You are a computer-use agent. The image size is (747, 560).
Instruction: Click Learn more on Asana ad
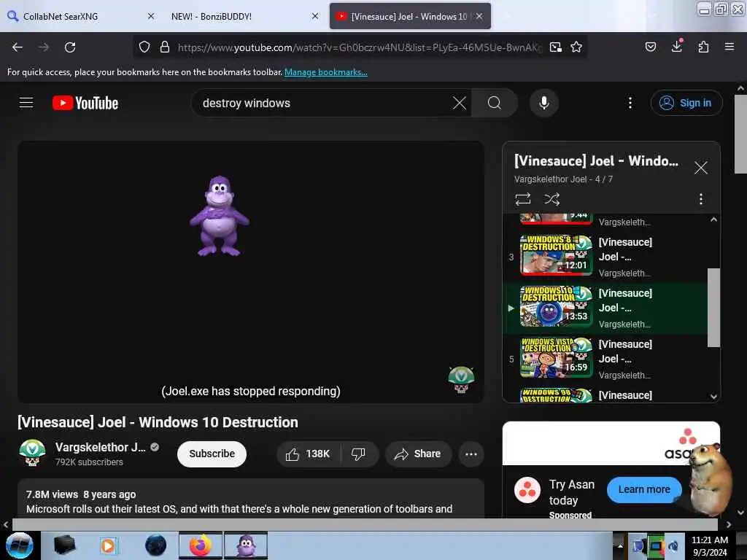pyautogui.click(x=643, y=489)
